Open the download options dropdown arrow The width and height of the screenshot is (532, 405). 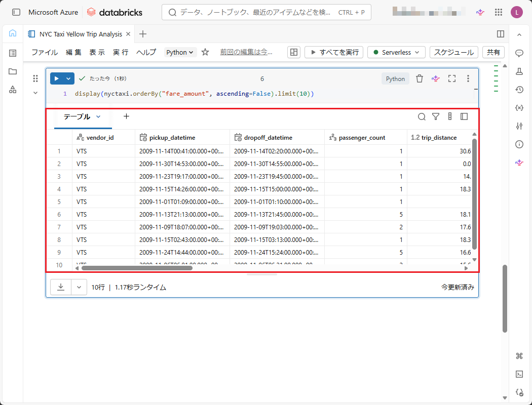coord(79,287)
